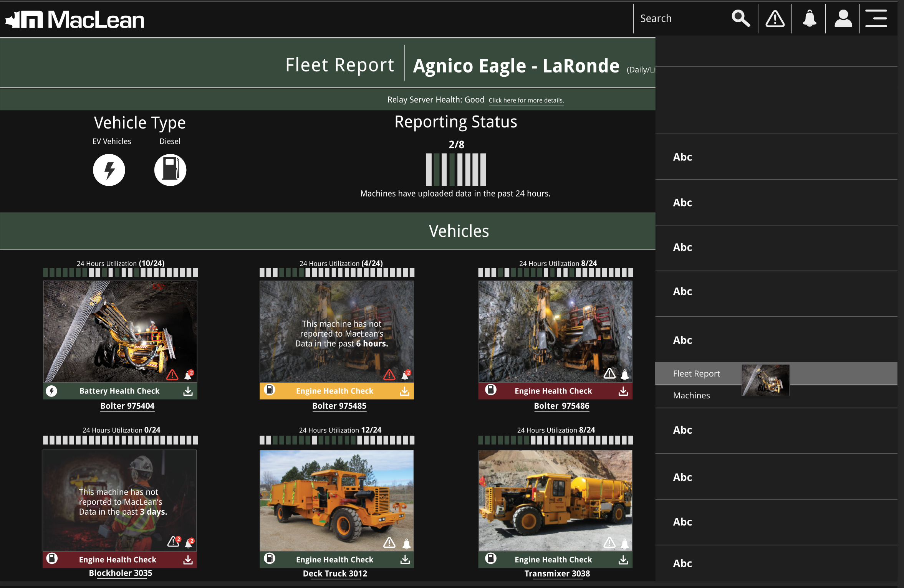Toggle the hamburger menu icon
Screen dimensions: 904x588
point(876,18)
